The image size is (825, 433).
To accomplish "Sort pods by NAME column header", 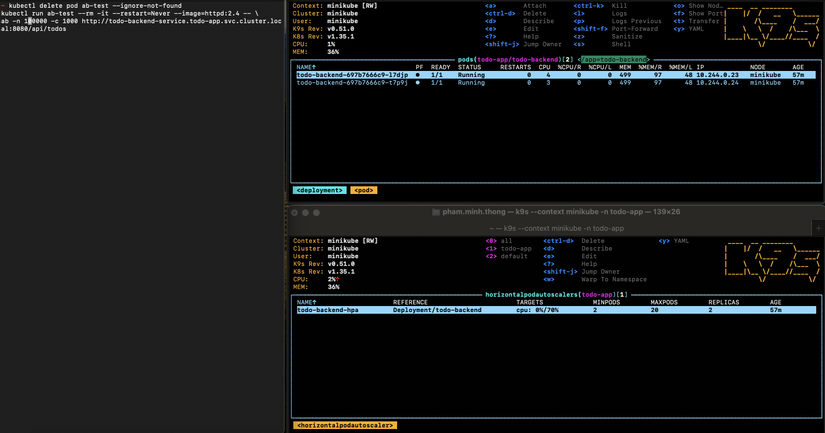I will pos(306,67).
